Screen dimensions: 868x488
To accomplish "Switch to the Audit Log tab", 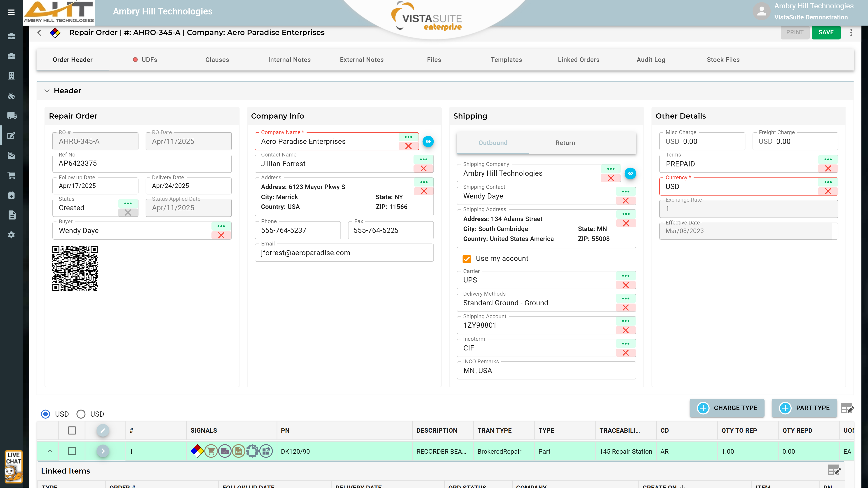I will tap(651, 60).
